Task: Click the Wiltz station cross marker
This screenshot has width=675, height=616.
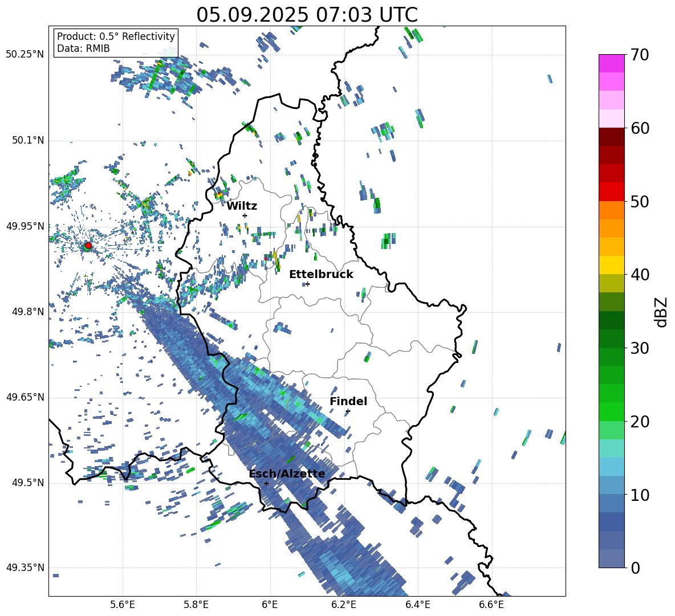Action: click(245, 215)
